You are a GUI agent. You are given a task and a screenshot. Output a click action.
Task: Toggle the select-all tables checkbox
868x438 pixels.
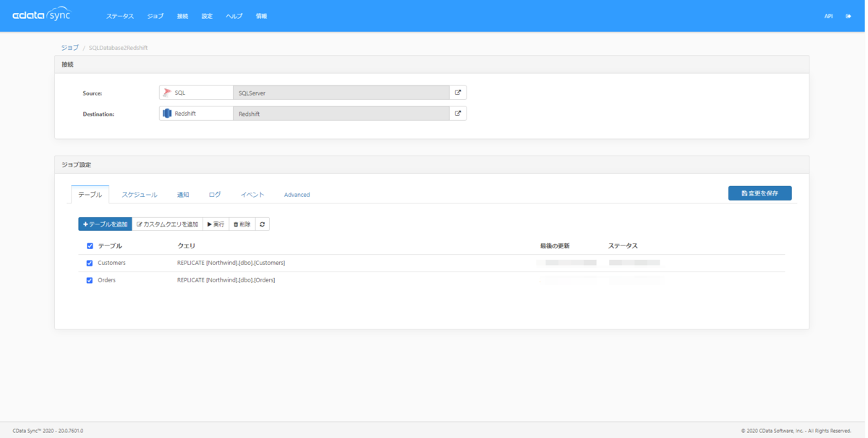tap(90, 246)
